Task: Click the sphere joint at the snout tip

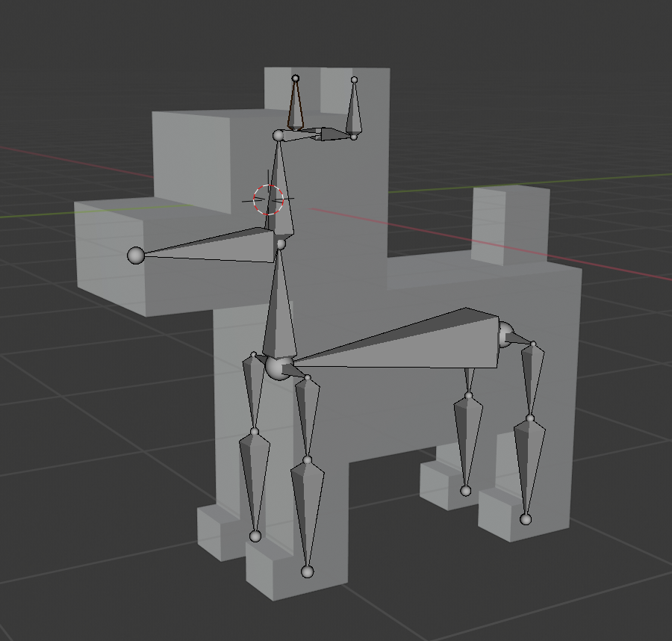Action: (x=136, y=256)
